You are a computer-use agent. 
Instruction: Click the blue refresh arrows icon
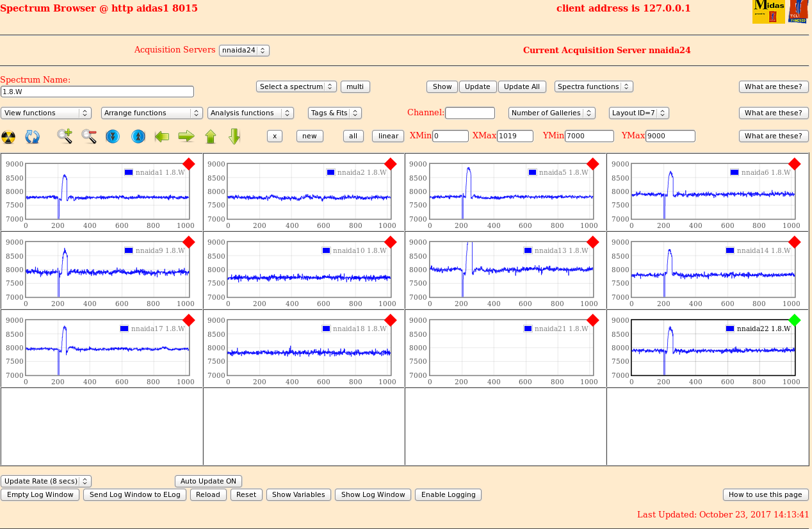click(x=33, y=136)
